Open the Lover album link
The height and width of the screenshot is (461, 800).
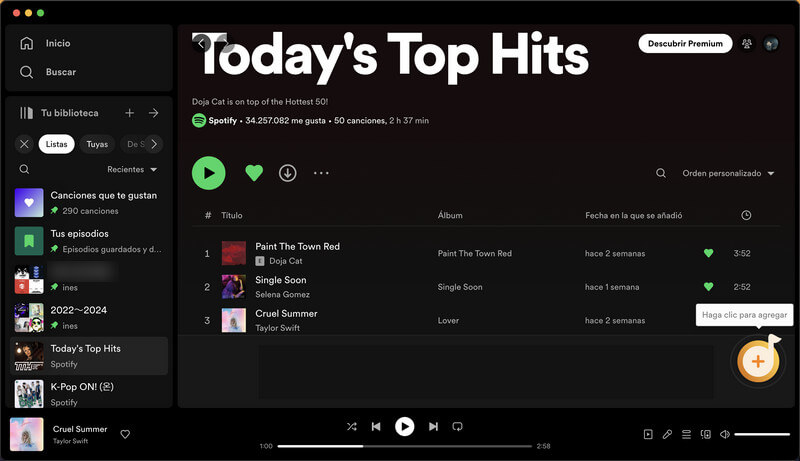point(448,321)
